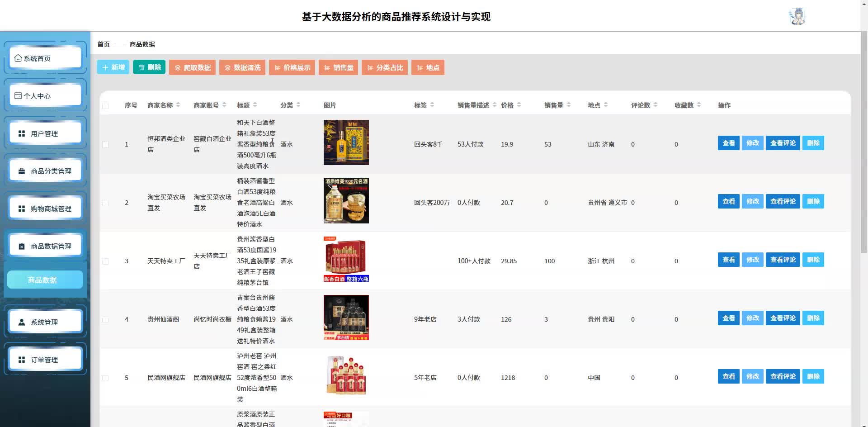Click the person icon beside 系统管理

(x=22, y=322)
